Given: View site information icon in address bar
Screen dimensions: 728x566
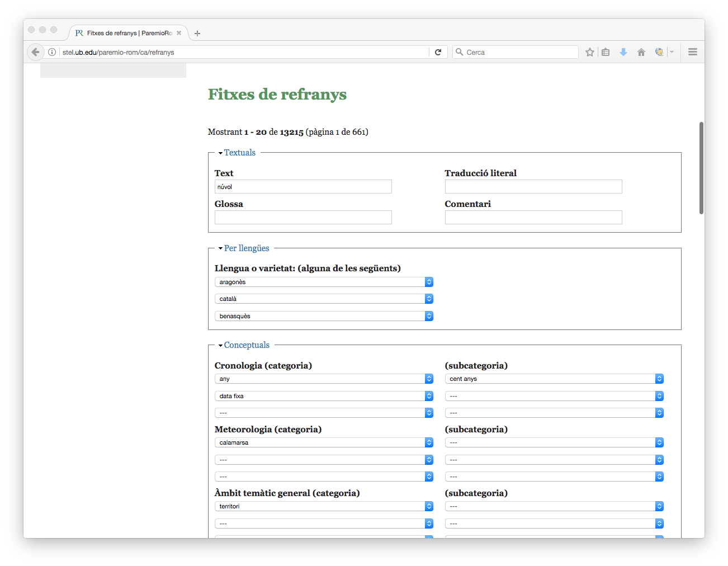Looking at the screenshot, I should pos(52,52).
